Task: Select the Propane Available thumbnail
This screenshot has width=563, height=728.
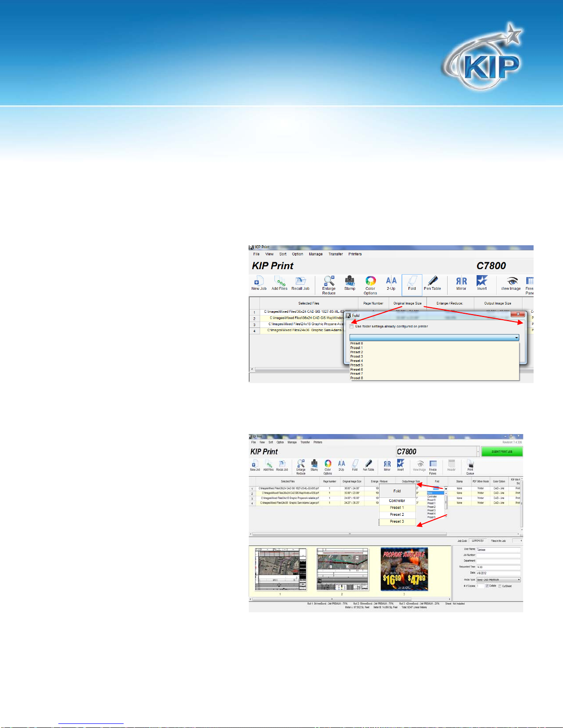Action: [x=404, y=569]
